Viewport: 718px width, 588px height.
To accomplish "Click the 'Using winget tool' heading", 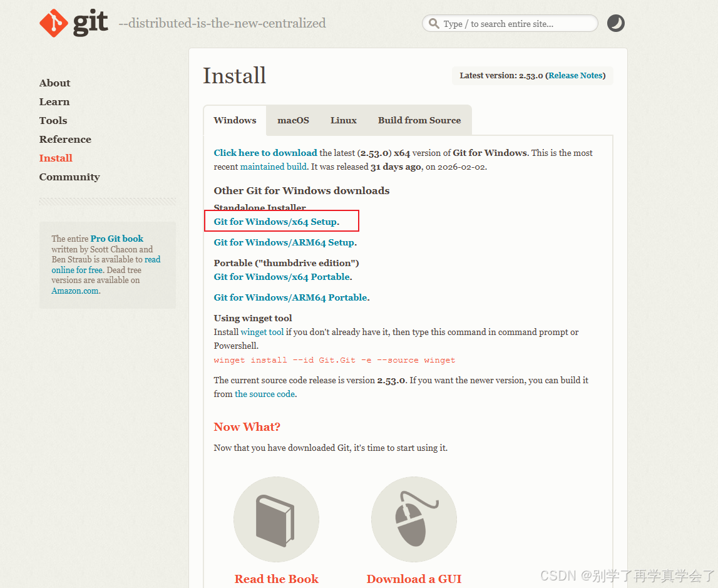I will point(253,318).
